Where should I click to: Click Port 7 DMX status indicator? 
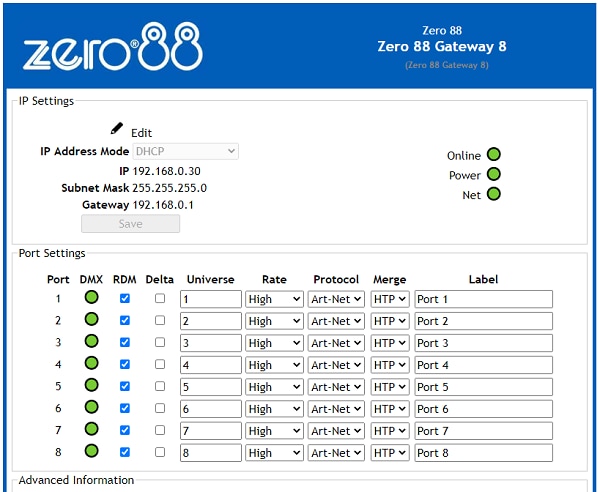point(91,429)
